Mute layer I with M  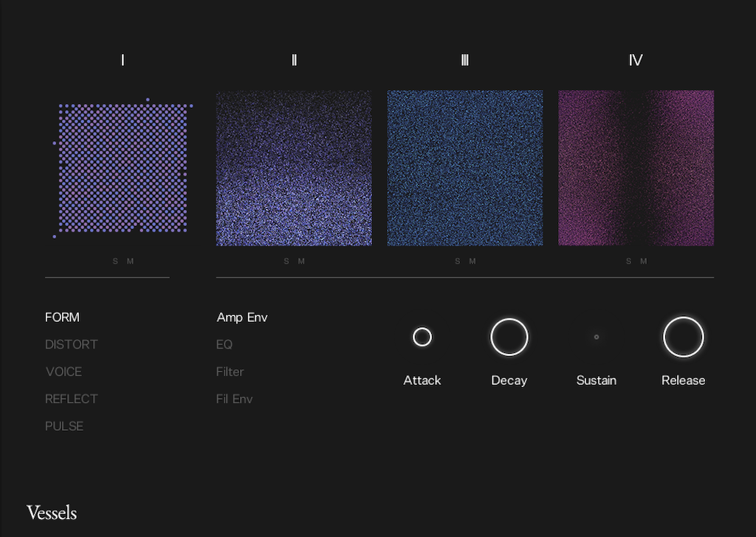(x=130, y=261)
